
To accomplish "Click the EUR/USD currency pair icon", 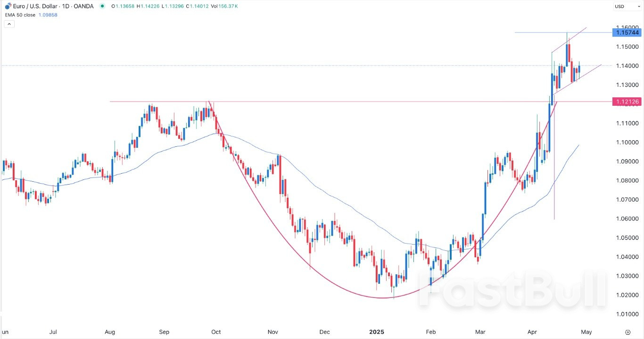I will click(x=8, y=6).
